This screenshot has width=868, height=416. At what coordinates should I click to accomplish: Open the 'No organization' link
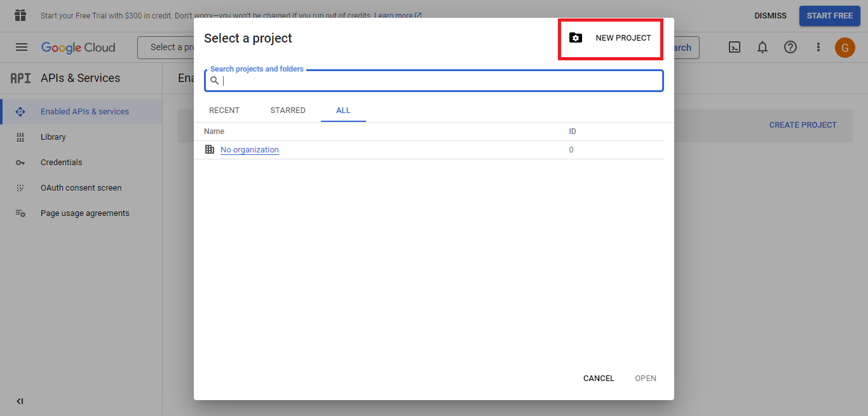(250, 150)
